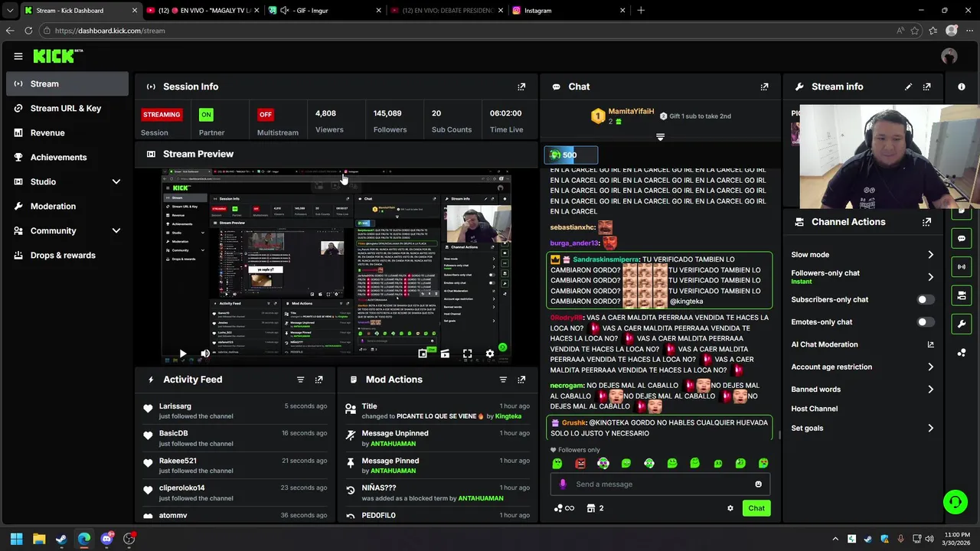Open Followers-only chat options
980x551 pixels.
click(863, 277)
